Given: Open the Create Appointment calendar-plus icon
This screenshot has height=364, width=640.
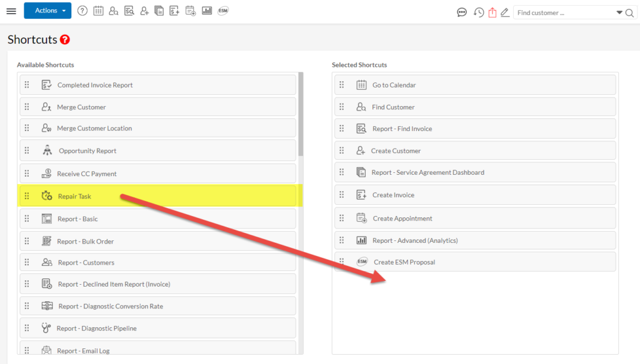Looking at the screenshot, I should 191,10.
